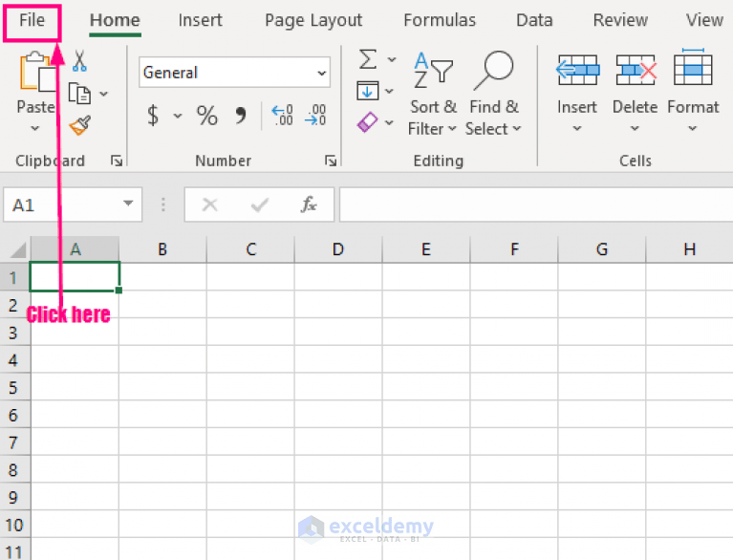Viewport: 733px width, 560px height.
Task: Expand the Insert cells dropdown arrow
Action: (x=577, y=128)
